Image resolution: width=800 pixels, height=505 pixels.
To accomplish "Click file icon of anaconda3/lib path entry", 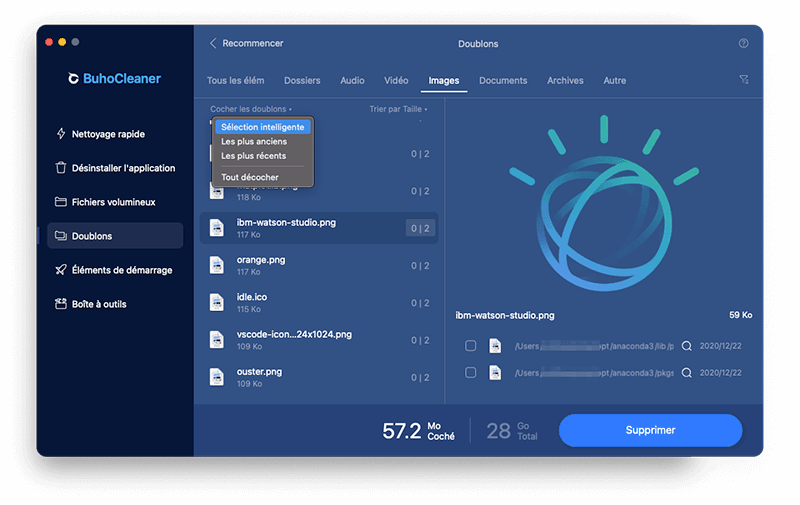I will (x=495, y=346).
